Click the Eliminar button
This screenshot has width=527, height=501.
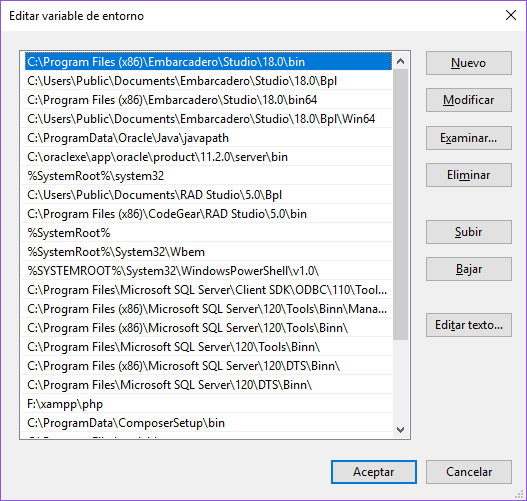(469, 175)
